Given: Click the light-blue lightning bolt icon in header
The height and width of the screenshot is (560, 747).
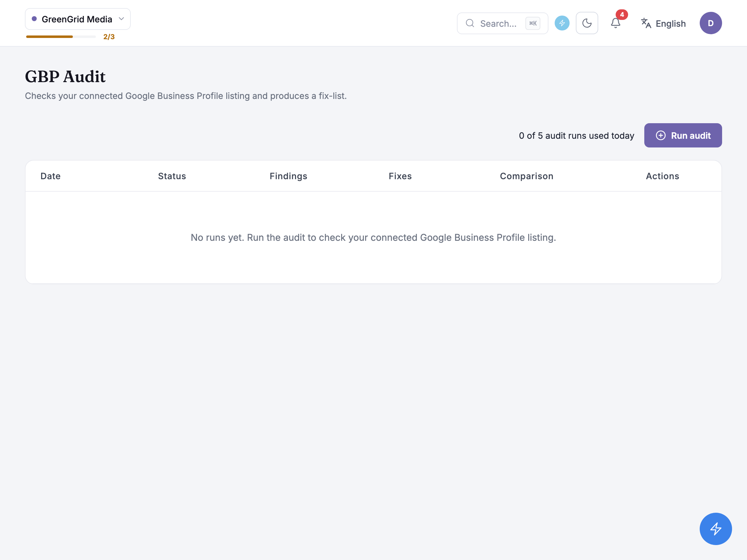Looking at the screenshot, I should 562,23.
